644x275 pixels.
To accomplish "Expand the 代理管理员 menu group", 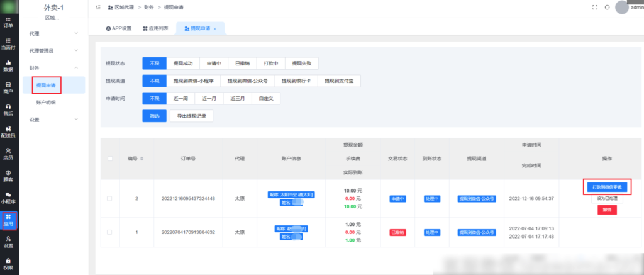I will click(54, 51).
